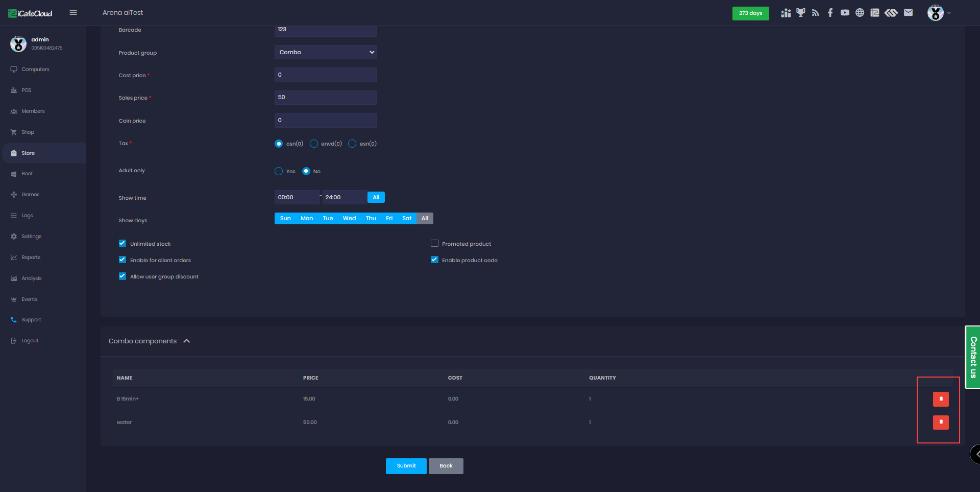Toggle the hamburger sidebar menu
Screen dimensions: 980x492
tap(73, 13)
